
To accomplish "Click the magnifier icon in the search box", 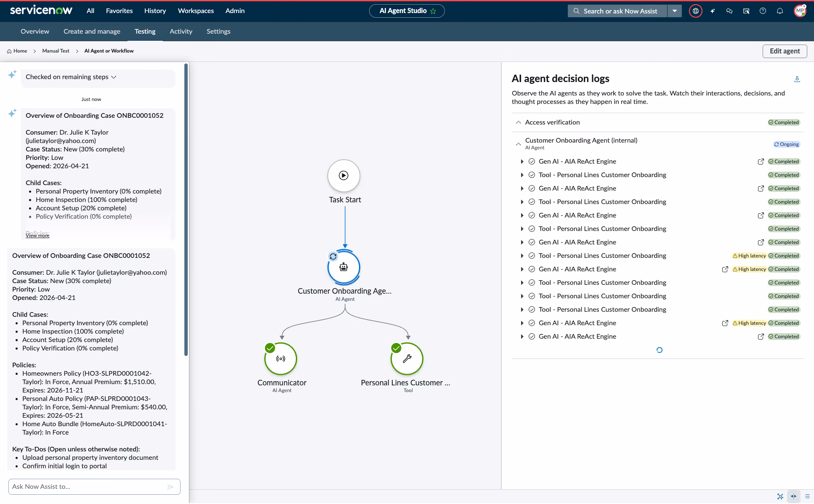I will (577, 11).
